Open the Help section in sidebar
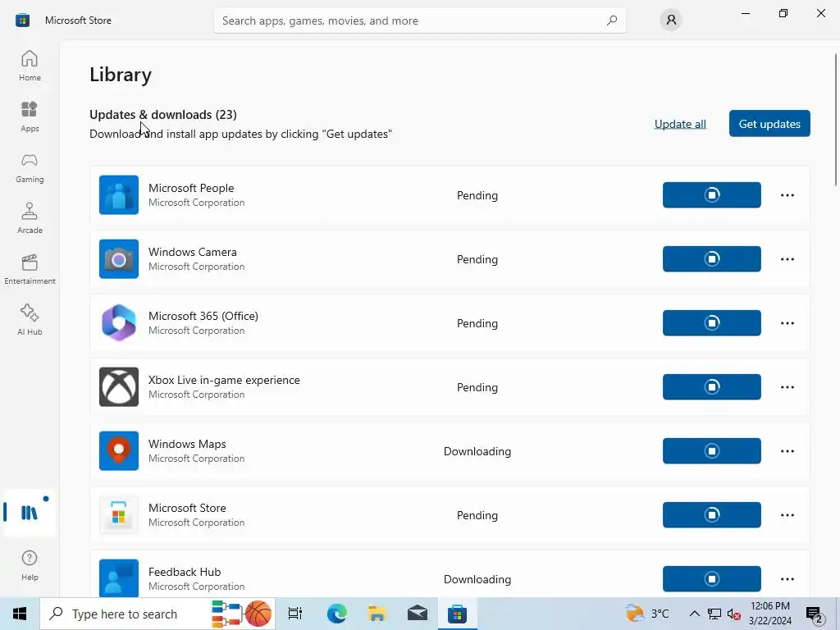 tap(30, 565)
